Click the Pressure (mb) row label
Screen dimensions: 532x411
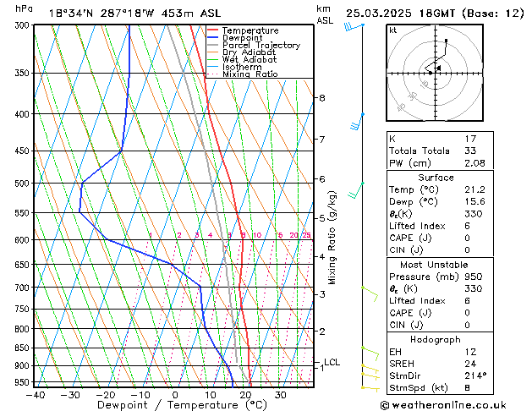coord(425,277)
